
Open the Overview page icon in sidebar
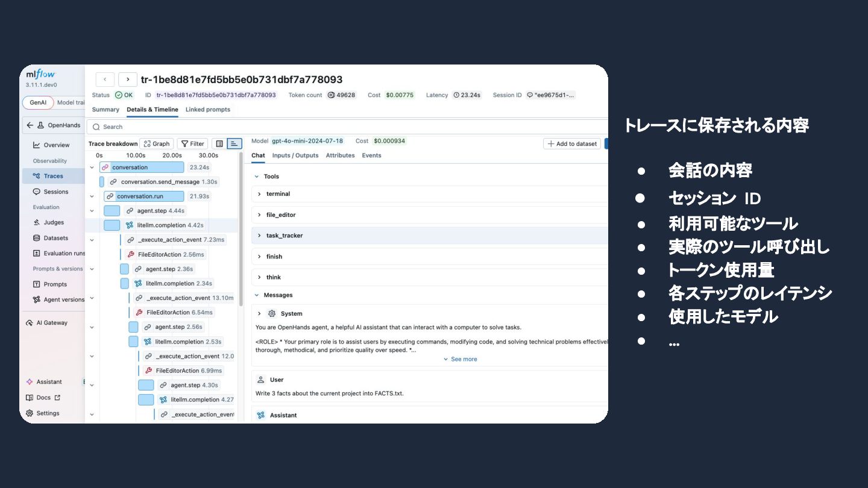click(x=37, y=145)
